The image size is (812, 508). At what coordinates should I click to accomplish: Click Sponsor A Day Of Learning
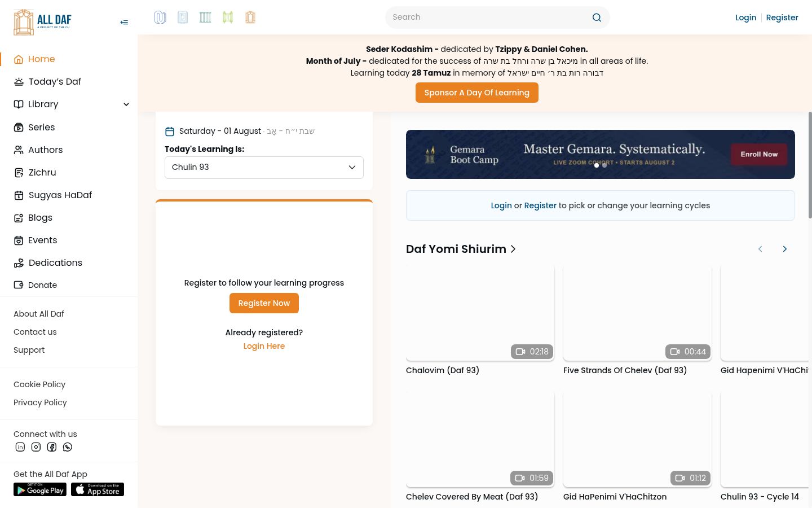click(x=477, y=93)
